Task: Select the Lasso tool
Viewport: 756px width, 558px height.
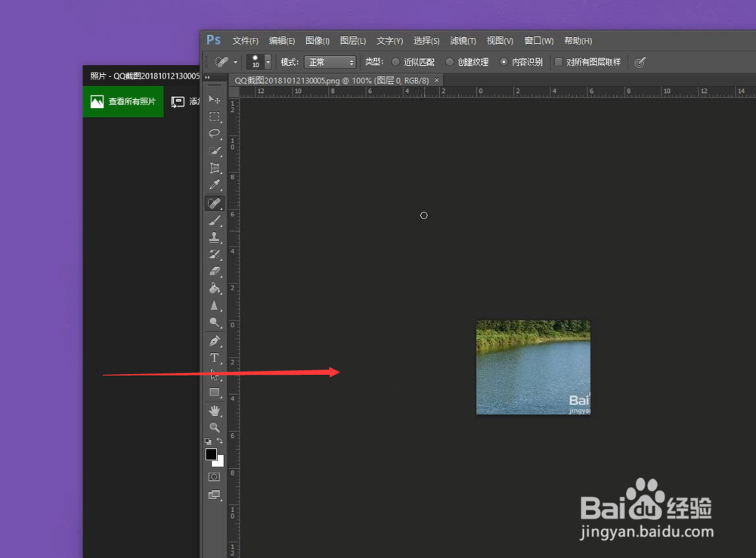Action: tap(215, 134)
